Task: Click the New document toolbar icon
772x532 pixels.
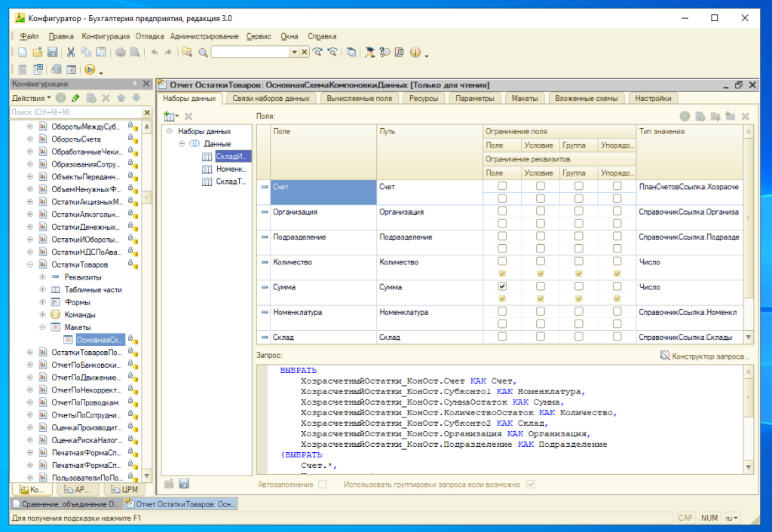Action: click(23, 52)
